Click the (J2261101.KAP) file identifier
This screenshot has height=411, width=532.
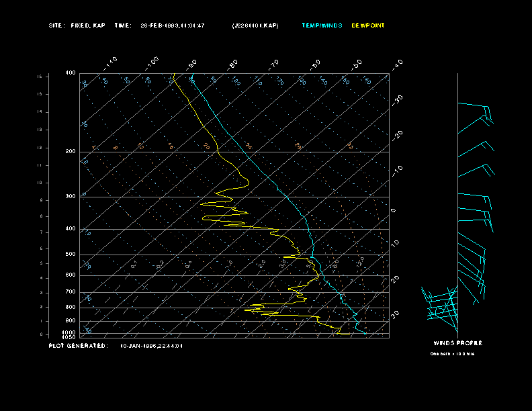click(x=255, y=26)
